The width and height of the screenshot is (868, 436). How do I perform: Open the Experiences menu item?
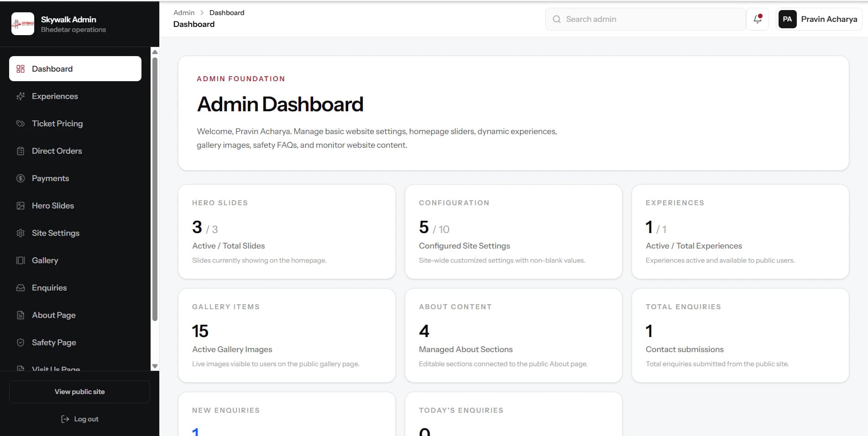[x=75, y=96]
